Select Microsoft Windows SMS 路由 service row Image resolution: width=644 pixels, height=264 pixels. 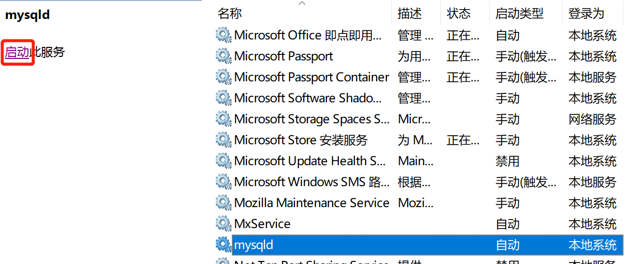point(420,182)
